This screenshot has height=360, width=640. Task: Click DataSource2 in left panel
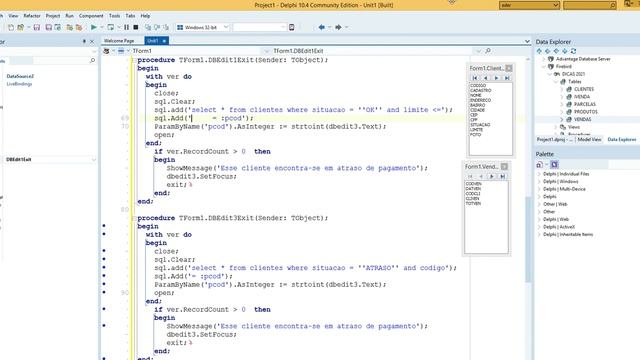[x=20, y=76]
